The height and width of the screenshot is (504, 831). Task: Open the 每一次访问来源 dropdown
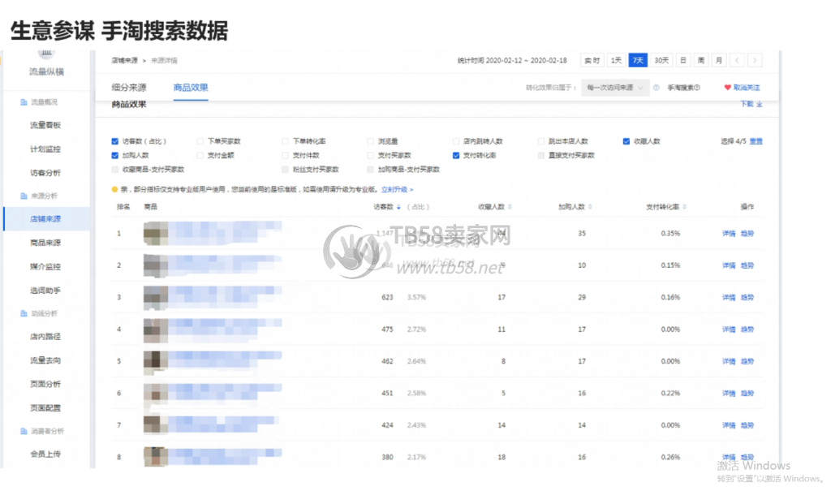point(615,88)
